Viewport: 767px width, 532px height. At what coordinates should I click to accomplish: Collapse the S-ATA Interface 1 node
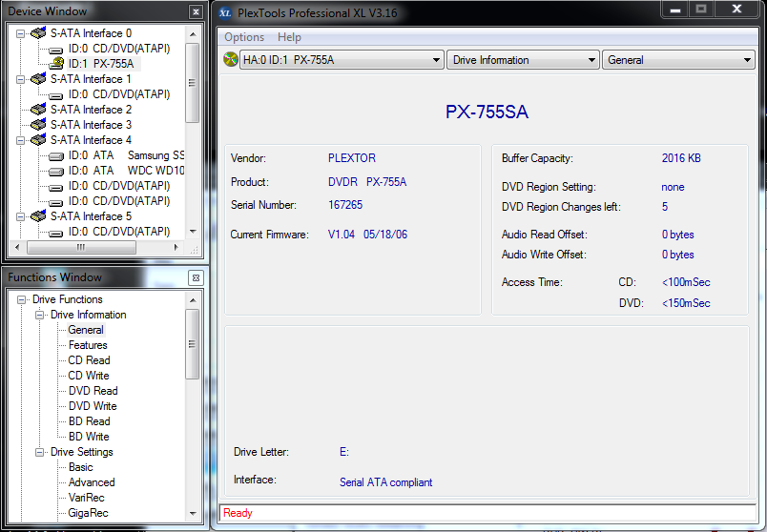21,79
